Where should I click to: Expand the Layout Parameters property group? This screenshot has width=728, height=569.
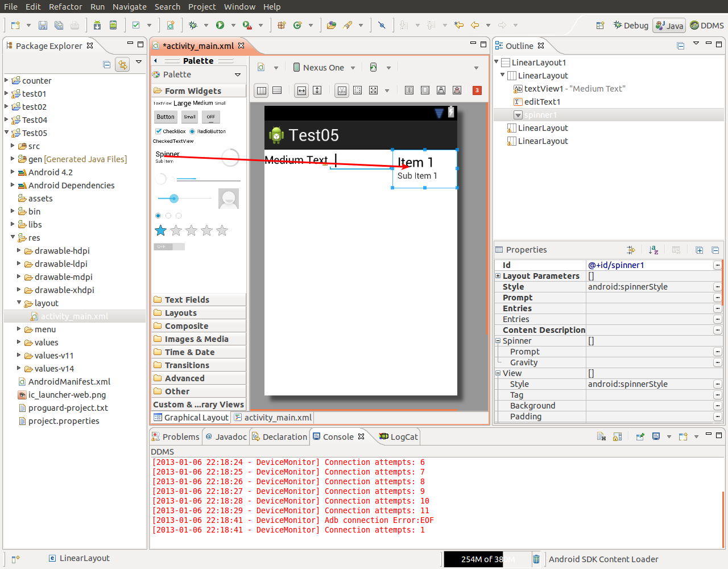pos(498,276)
